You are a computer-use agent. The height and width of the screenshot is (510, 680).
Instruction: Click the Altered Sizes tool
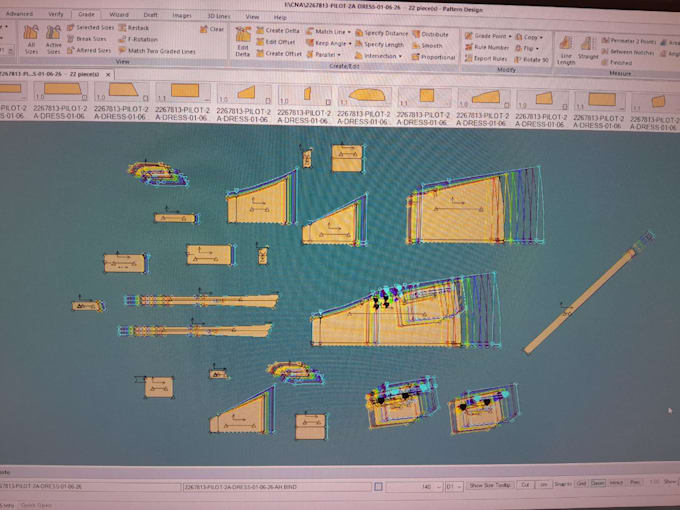coord(89,50)
